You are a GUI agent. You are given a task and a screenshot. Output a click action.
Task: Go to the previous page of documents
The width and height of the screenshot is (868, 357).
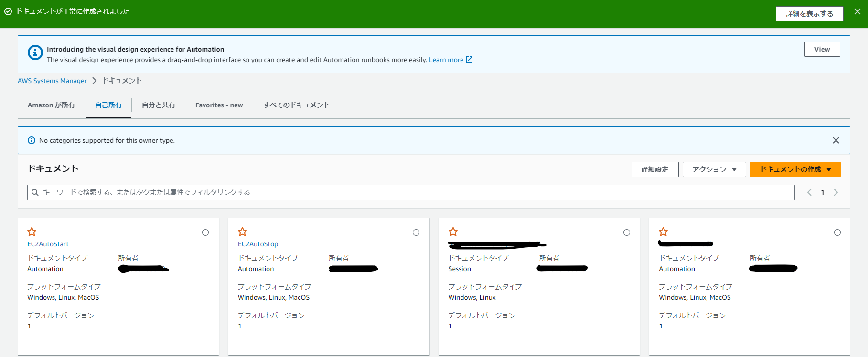coord(809,192)
